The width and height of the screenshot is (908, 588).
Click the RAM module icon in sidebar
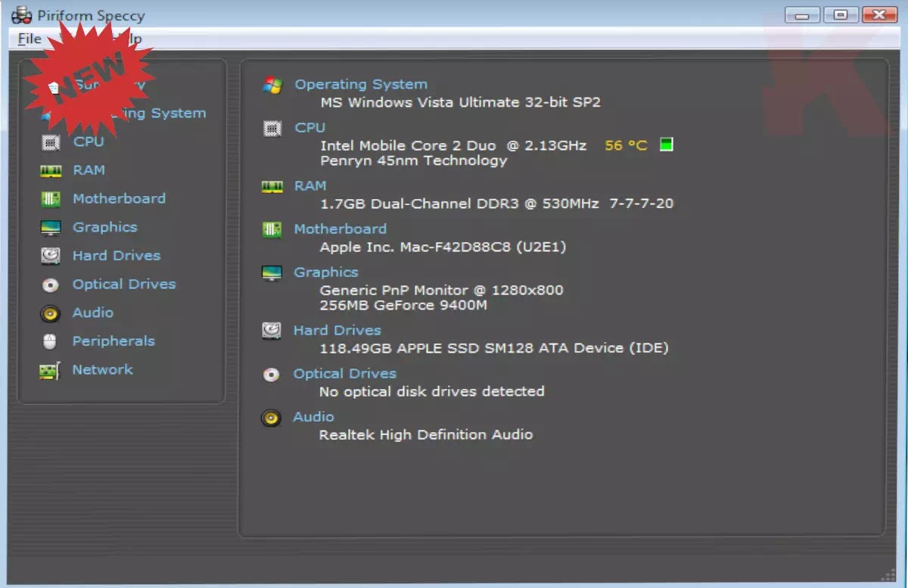(51, 170)
